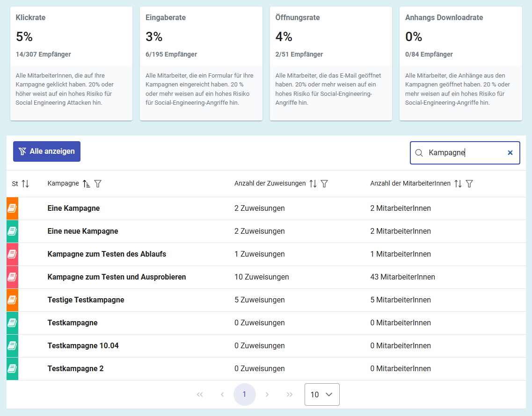The width and height of the screenshot is (532, 416).
Task: Sort by the St status column
Action: [x=25, y=184]
